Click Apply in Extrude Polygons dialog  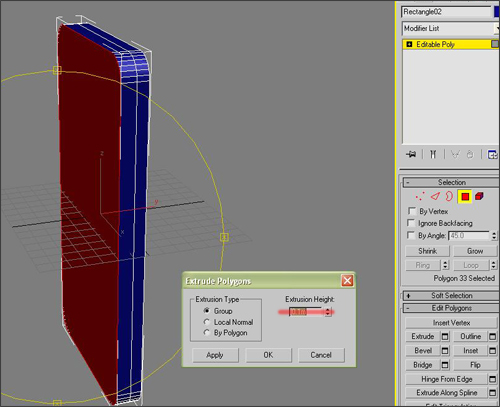[215, 355]
